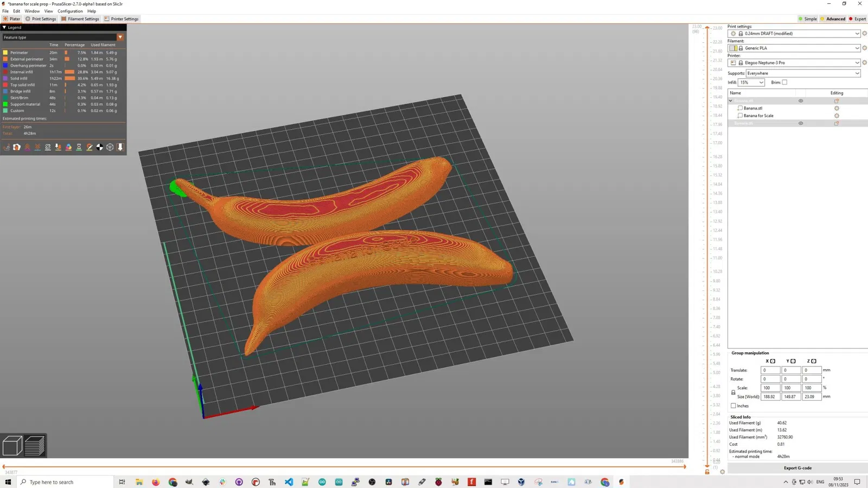Open printer preset gear icon
This screenshot has width=868, height=488.
click(864, 63)
